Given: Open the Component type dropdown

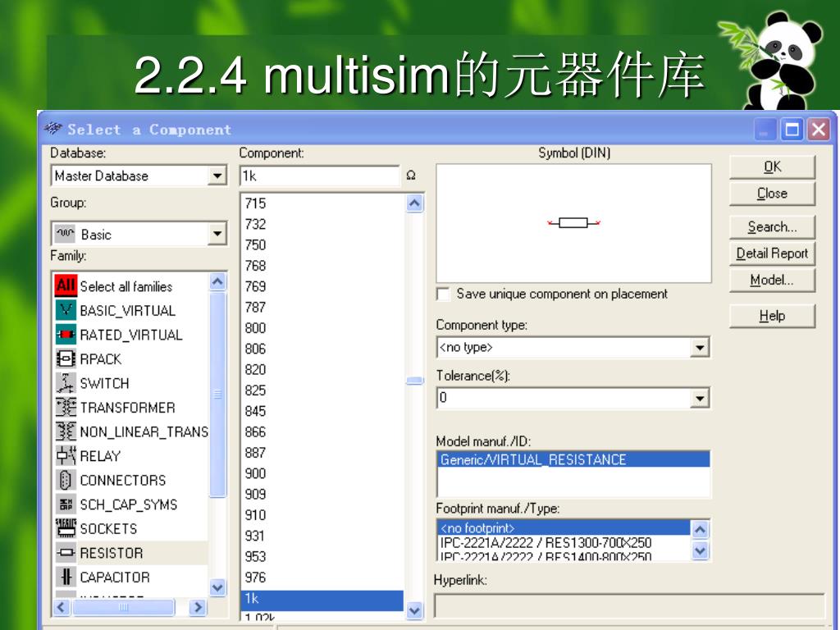Looking at the screenshot, I should click(x=700, y=348).
